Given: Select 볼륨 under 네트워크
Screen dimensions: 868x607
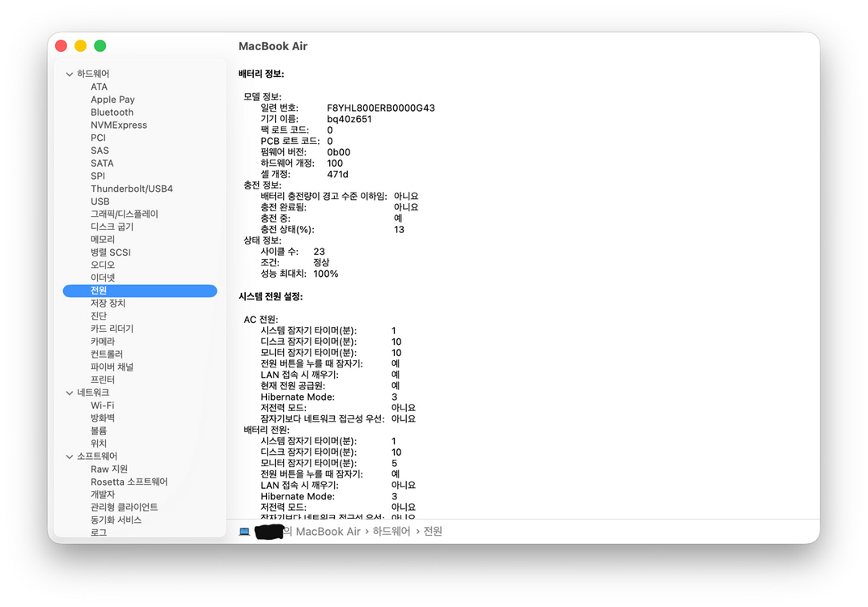Looking at the screenshot, I should 99,431.
